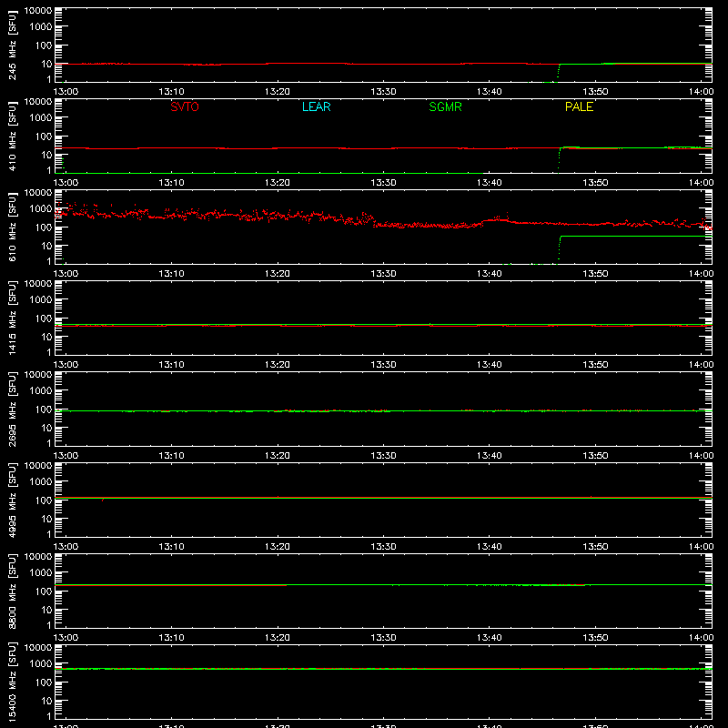Click the 100 value on the 2695 MHz axis
This screenshot has width=728, height=728.
coord(44,409)
